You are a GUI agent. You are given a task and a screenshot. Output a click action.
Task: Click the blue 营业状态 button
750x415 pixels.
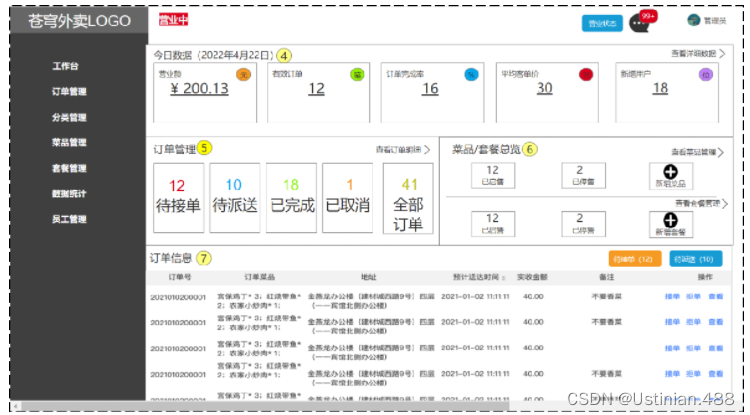tap(602, 23)
